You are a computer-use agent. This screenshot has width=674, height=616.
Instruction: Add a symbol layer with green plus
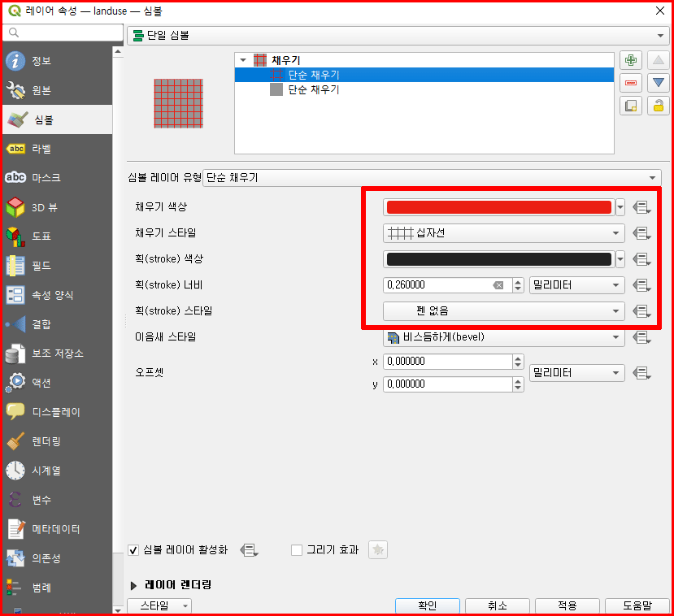631,60
